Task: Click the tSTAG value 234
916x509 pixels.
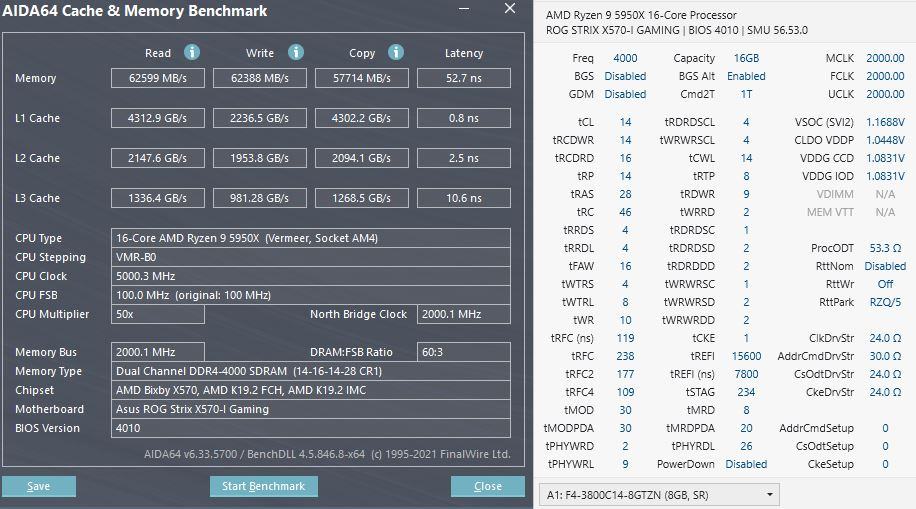Action: tap(746, 392)
